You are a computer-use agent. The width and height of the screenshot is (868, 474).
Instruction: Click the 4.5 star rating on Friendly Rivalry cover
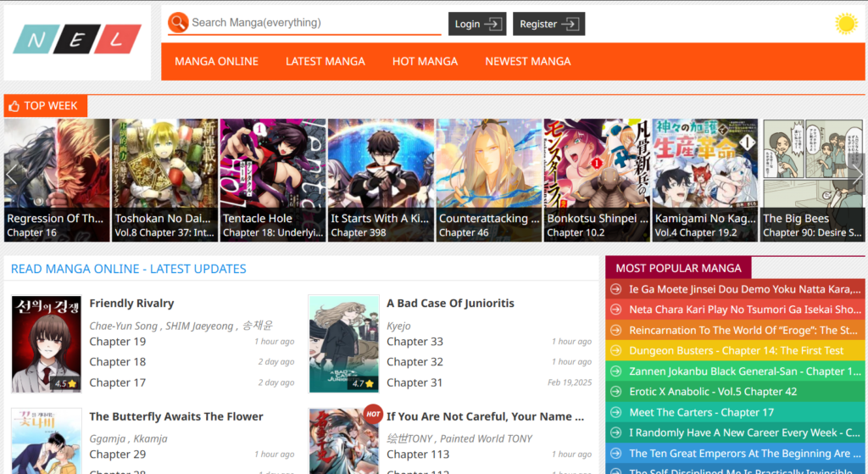(x=65, y=383)
